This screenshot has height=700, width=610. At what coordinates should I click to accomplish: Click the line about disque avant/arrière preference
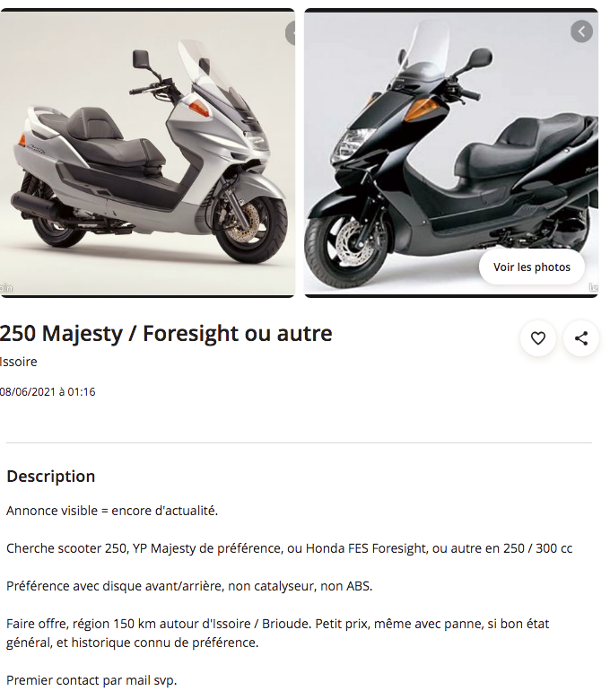click(x=189, y=586)
